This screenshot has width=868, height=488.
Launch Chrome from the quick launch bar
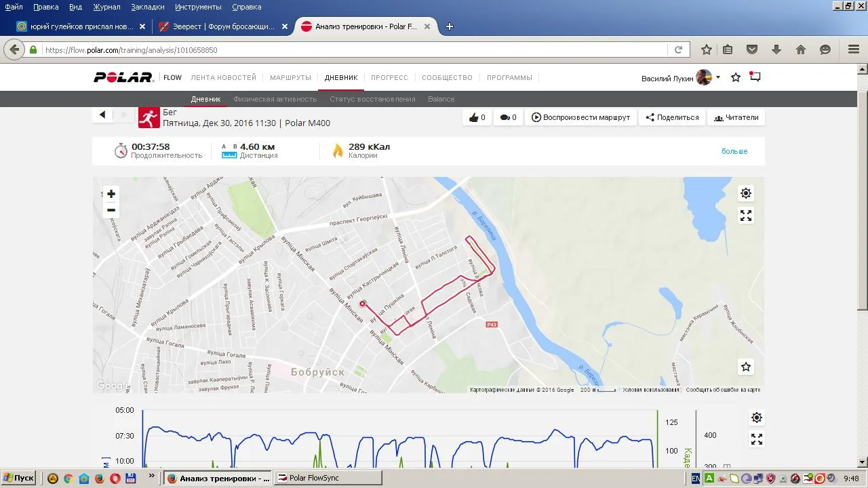68,479
